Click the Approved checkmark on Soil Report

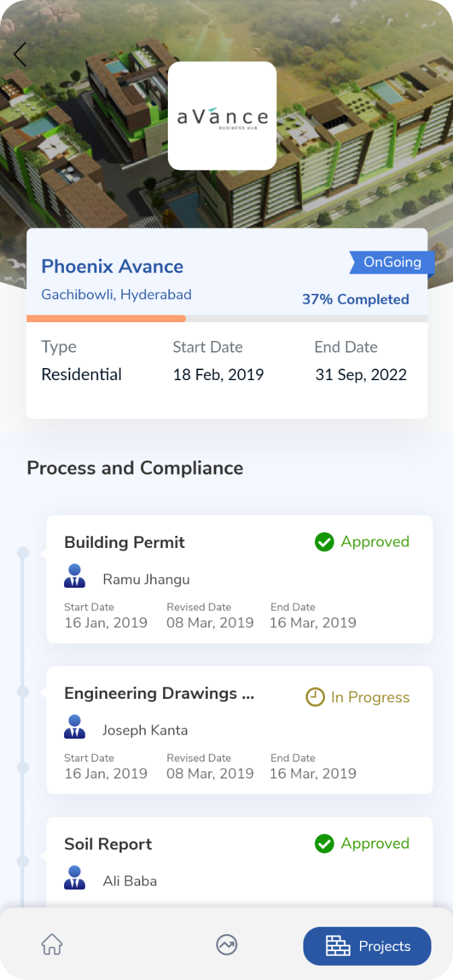coord(324,844)
